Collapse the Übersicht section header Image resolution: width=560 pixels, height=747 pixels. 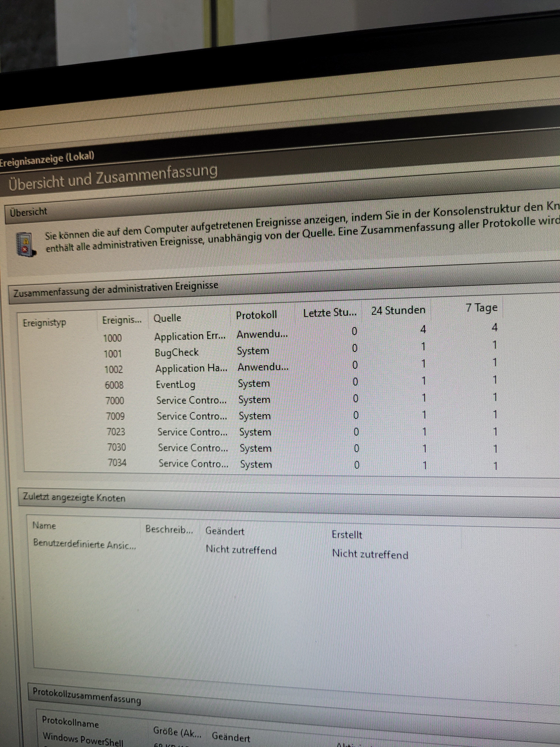29,212
